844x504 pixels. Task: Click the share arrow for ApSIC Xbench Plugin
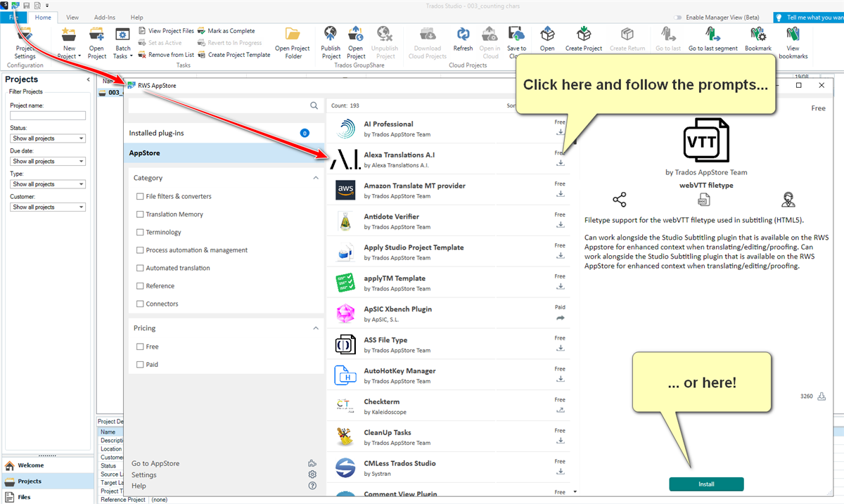tap(561, 318)
